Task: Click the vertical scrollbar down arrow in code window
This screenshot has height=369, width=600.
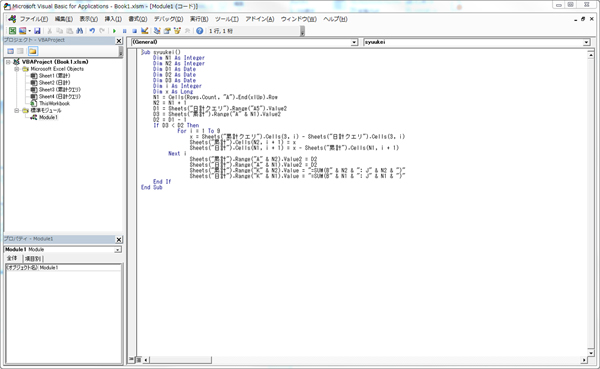Action: pos(591,353)
